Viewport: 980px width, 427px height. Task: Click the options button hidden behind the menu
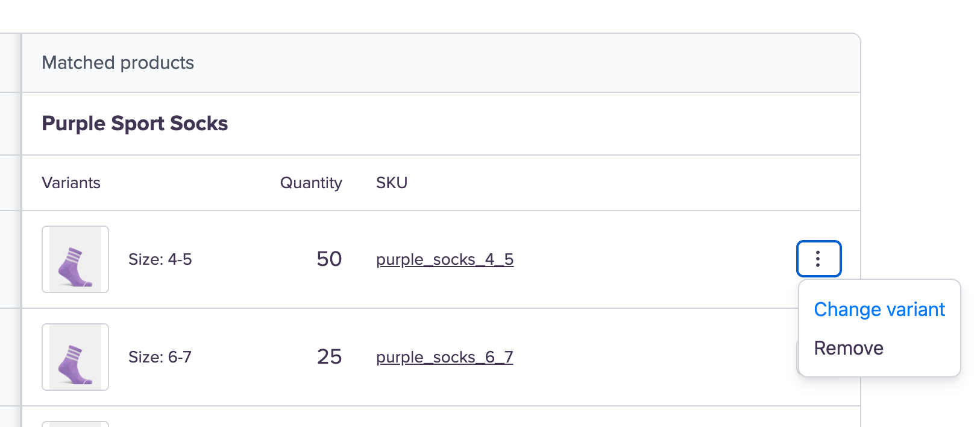799,357
